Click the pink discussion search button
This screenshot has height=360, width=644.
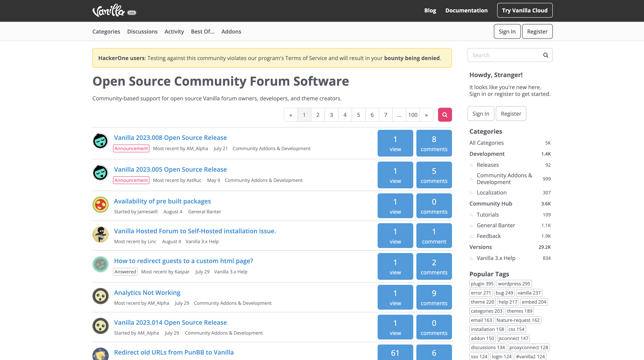click(444, 115)
